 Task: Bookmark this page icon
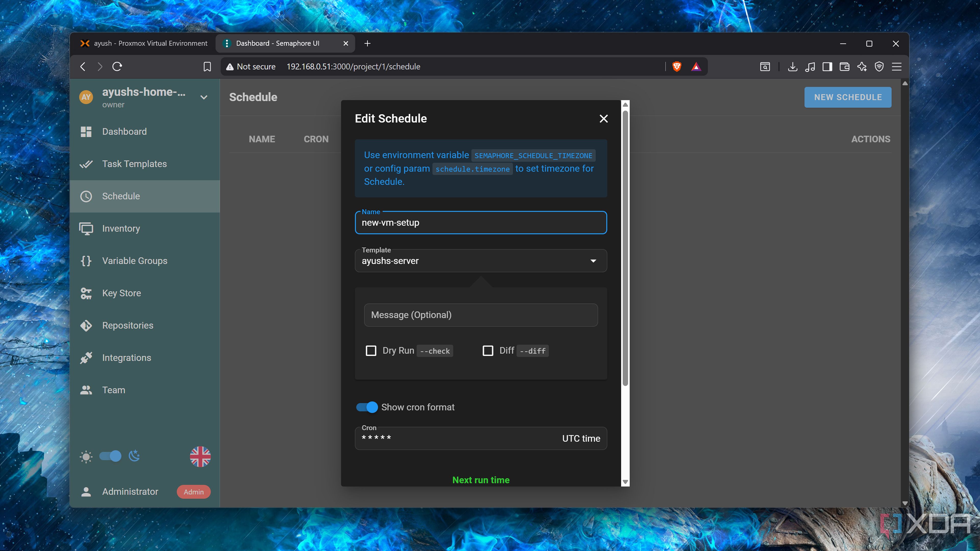(207, 67)
